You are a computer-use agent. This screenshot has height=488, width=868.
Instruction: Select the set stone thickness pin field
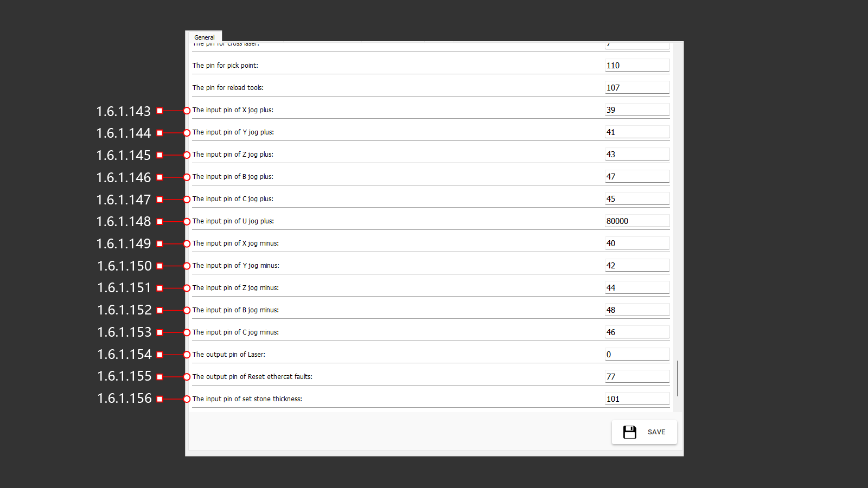pos(636,399)
